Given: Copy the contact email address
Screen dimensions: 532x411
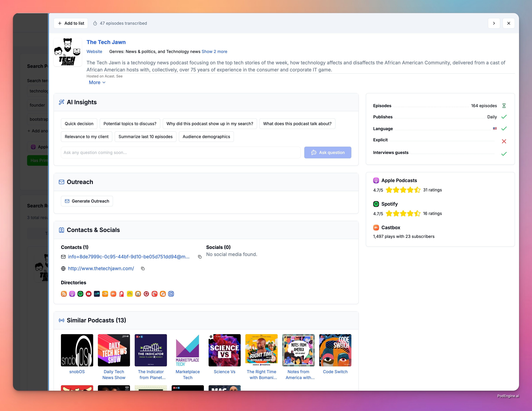Looking at the screenshot, I should [200, 257].
